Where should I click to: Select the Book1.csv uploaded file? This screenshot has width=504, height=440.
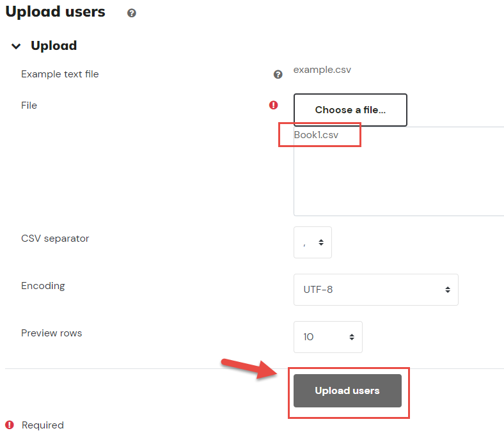[317, 135]
